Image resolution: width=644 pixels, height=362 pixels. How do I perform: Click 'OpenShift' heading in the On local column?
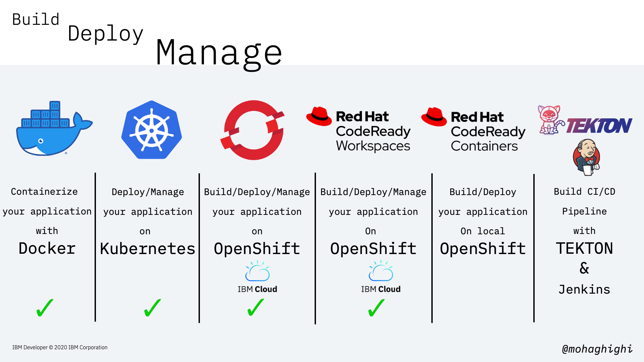click(x=483, y=249)
